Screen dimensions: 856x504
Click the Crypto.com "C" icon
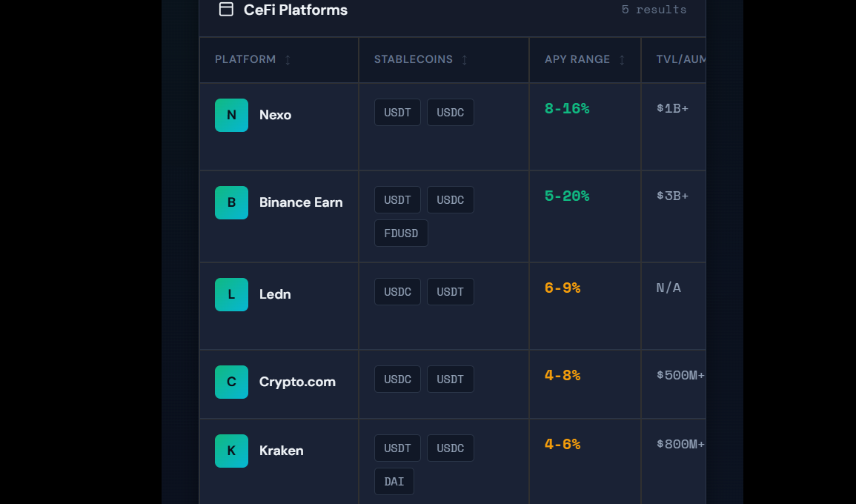[x=231, y=382]
